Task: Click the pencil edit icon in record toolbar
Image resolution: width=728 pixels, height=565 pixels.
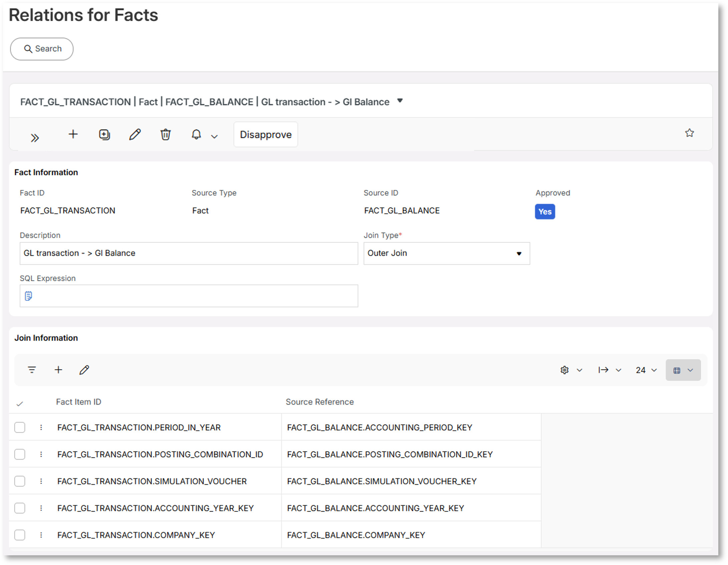Action: 135,135
